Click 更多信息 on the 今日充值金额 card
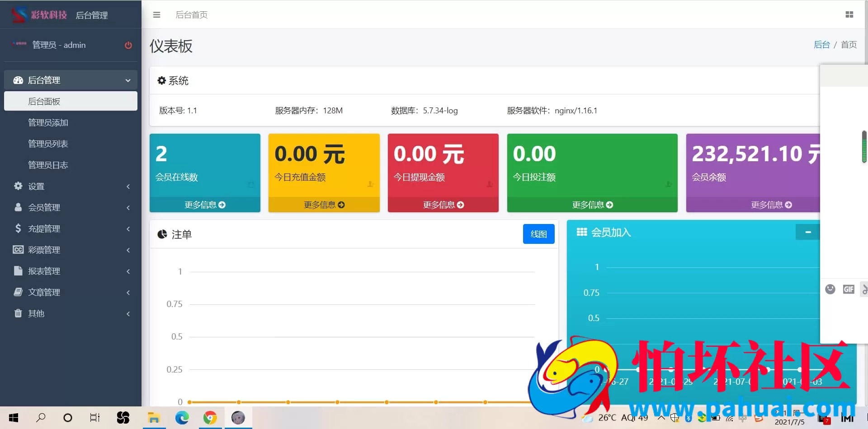Screen dimensions: 868x429 (x=324, y=205)
